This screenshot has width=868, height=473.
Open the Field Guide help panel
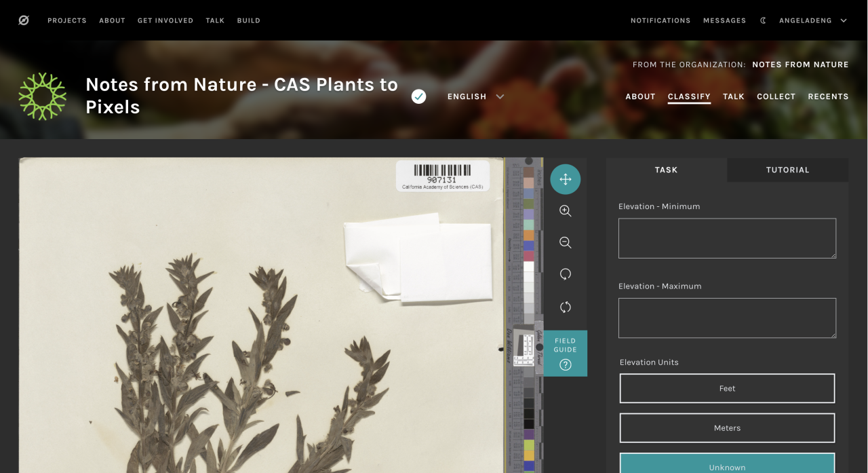[x=566, y=354]
